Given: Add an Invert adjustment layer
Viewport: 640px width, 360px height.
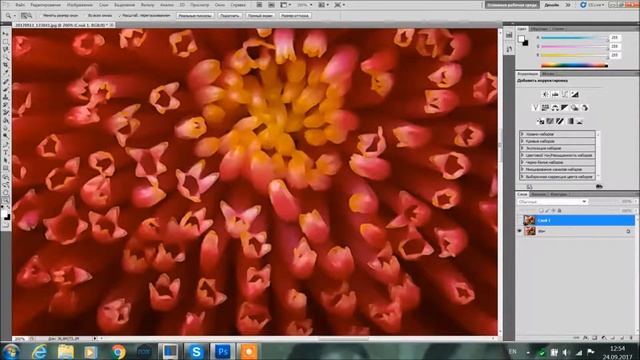Looking at the screenshot, I should (x=541, y=121).
